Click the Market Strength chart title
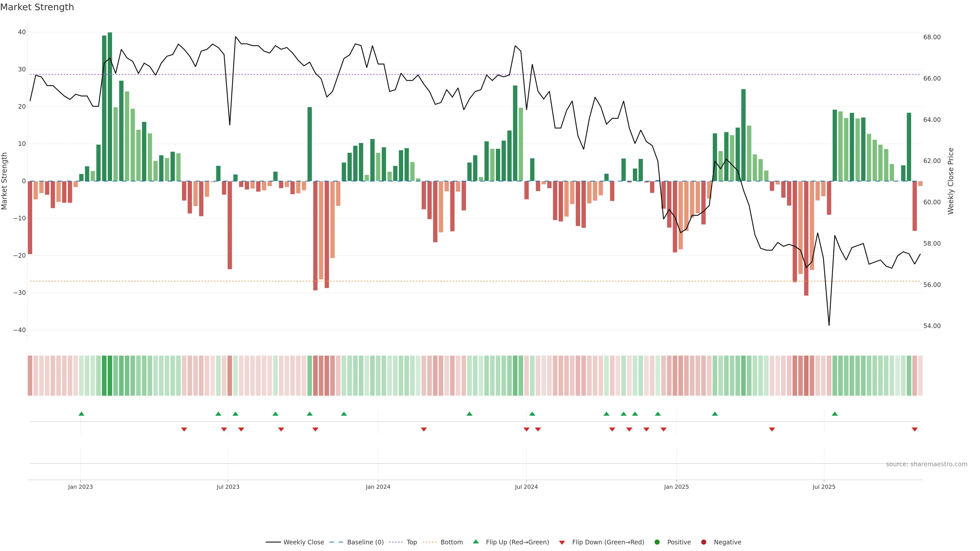980x551 pixels. coord(37,7)
